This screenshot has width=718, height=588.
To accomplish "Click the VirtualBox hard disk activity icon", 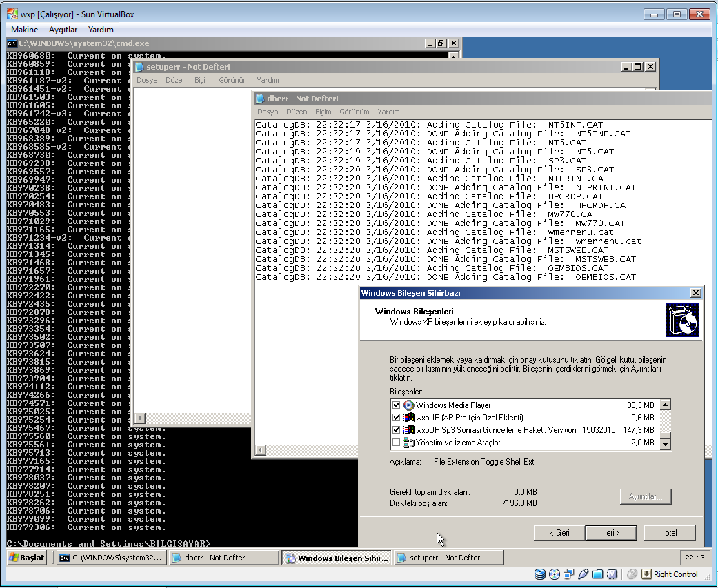I will click(x=540, y=574).
